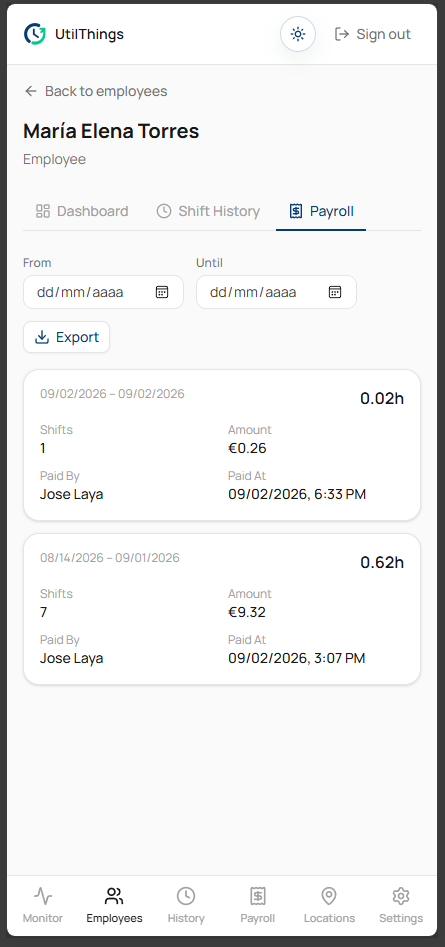Go back via 'Back to employees' link
Image resolution: width=445 pixels, height=947 pixels.
click(95, 91)
